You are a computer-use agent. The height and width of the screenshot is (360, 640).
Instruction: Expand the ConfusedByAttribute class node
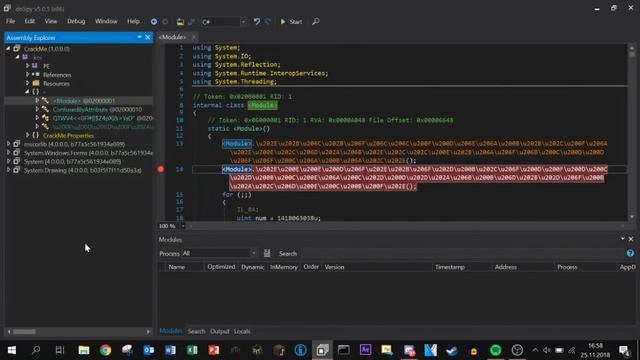(x=37, y=109)
